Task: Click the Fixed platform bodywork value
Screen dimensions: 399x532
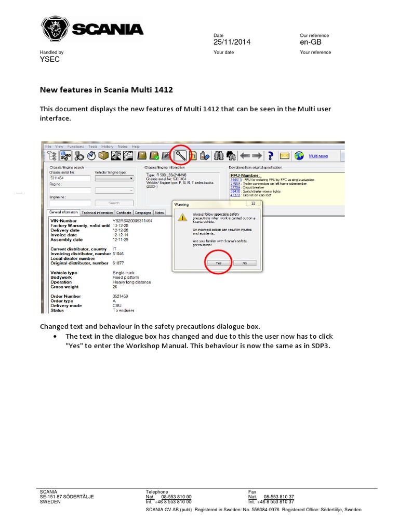Action: (x=126, y=277)
